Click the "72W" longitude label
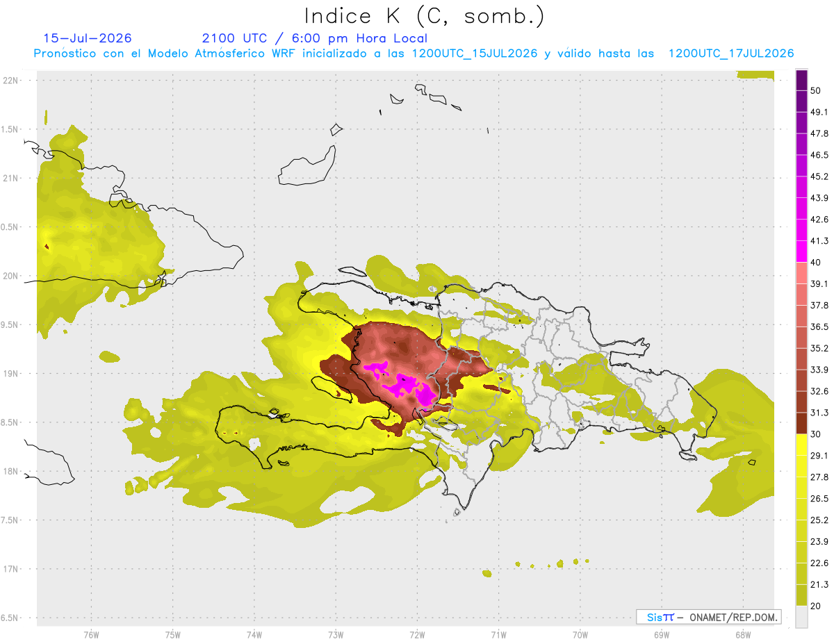The width and height of the screenshot is (834, 644). click(417, 634)
